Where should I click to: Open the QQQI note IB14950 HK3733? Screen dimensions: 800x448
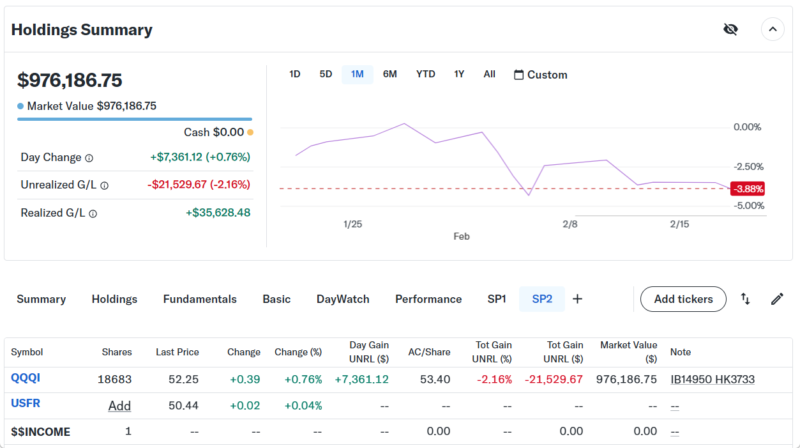(x=712, y=379)
